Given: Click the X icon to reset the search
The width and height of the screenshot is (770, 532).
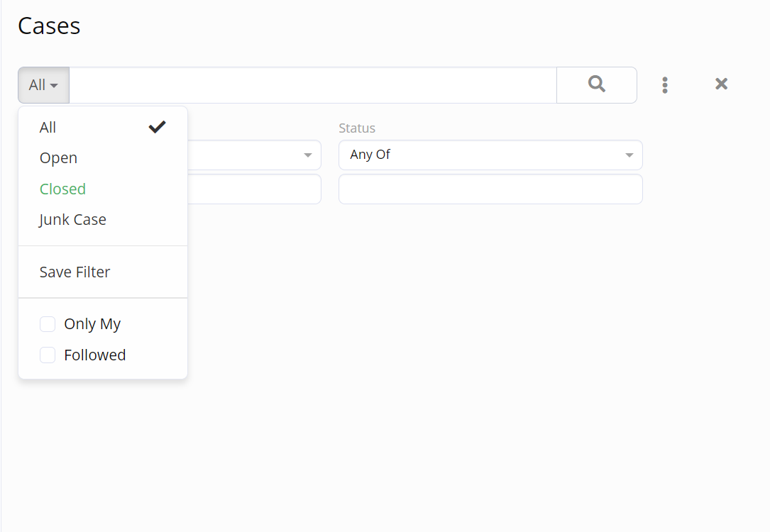Looking at the screenshot, I should [721, 84].
